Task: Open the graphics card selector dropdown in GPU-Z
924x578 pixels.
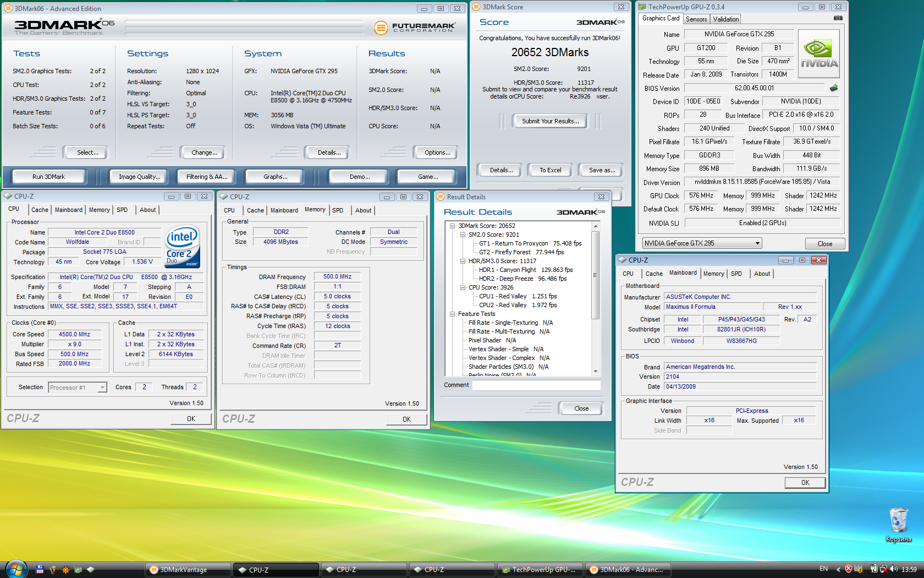Action: click(702, 243)
